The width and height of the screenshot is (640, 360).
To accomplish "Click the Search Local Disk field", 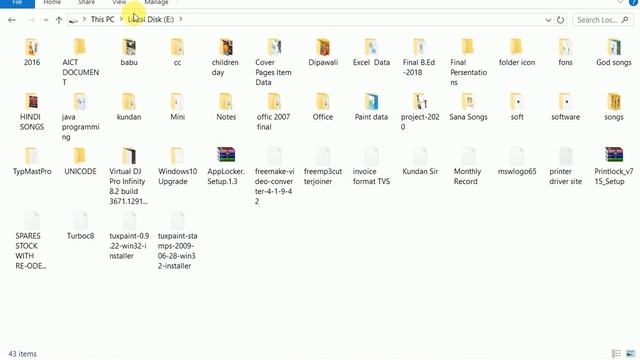I will pyautogui.click(x=603, y=20).
